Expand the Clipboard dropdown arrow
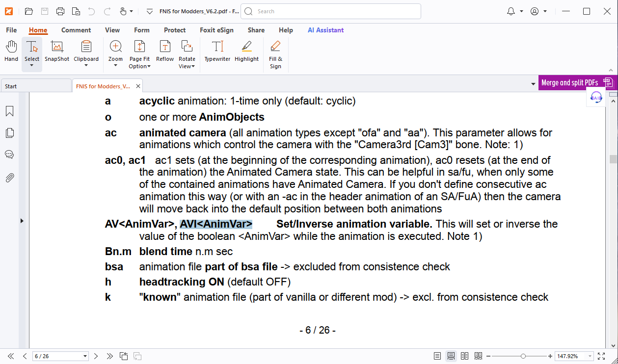 [86, 66]
